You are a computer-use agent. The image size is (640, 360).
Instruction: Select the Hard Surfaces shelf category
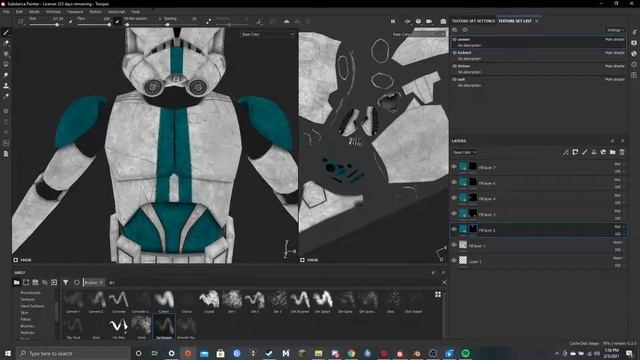tap(32, 306)
